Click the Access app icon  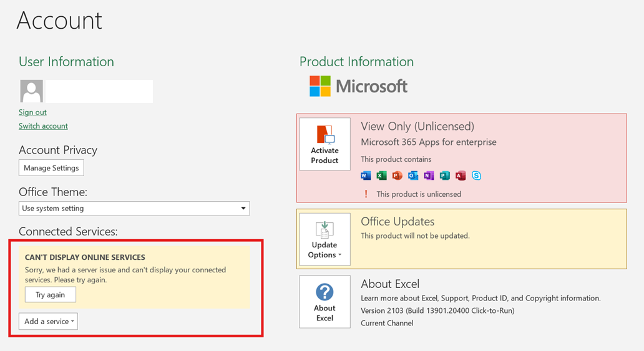click(x=461, y=175)
